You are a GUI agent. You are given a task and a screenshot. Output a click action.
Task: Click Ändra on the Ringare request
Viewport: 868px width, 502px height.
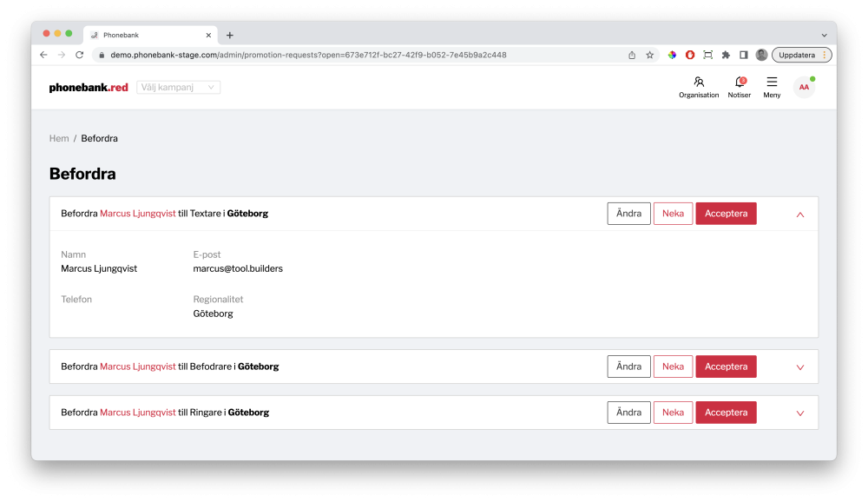[x=628, y=413]
